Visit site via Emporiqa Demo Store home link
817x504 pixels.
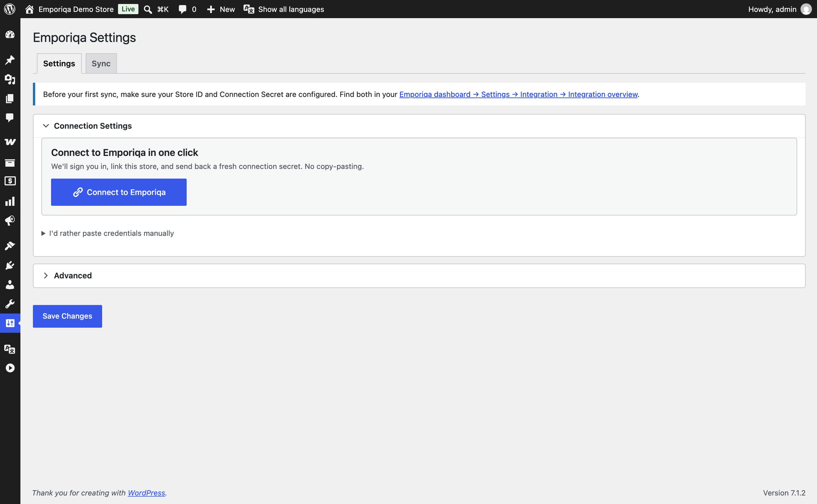point(69,9)
